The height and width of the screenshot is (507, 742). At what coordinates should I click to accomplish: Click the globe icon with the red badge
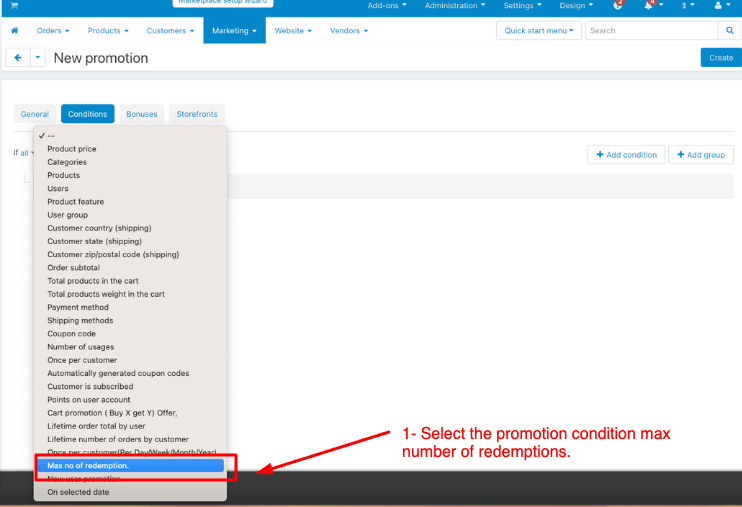point(618,6)
